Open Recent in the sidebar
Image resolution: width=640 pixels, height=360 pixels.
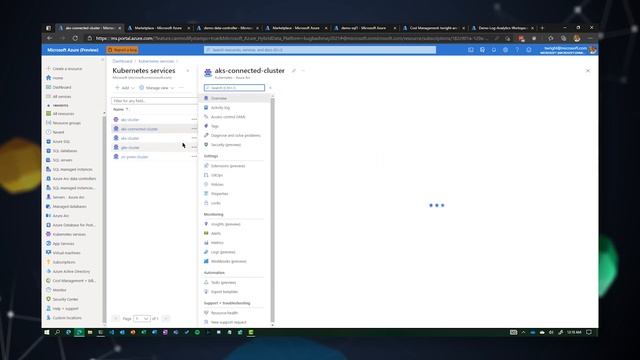[58, 132]
